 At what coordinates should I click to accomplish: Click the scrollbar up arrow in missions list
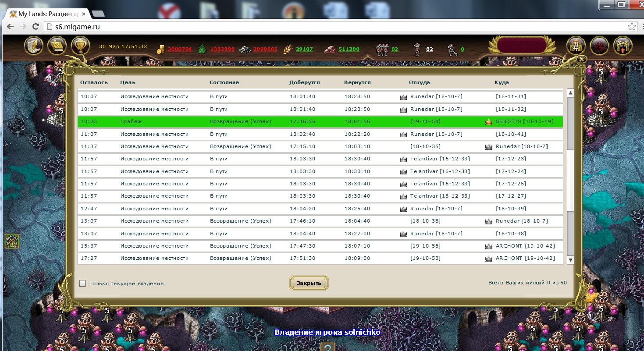pyautogui.click(x=570, y=93)
